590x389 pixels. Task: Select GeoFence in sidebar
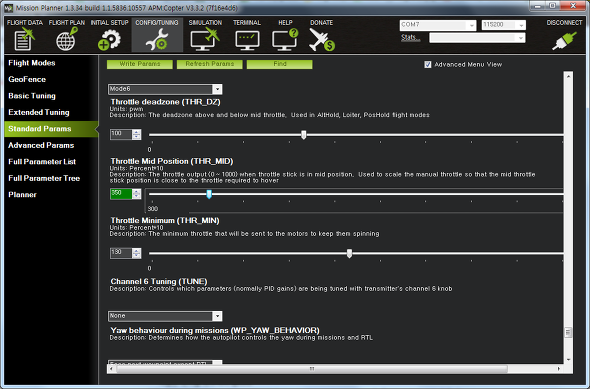click(x=27, y=79)
